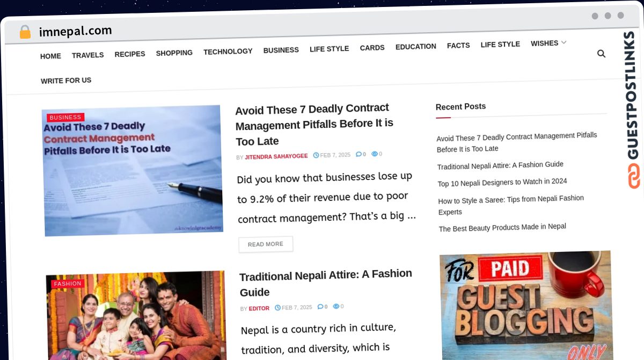Open author JITENDRA SAHAYOGEE profile
The image size is (644, 360).
[276, 156]
